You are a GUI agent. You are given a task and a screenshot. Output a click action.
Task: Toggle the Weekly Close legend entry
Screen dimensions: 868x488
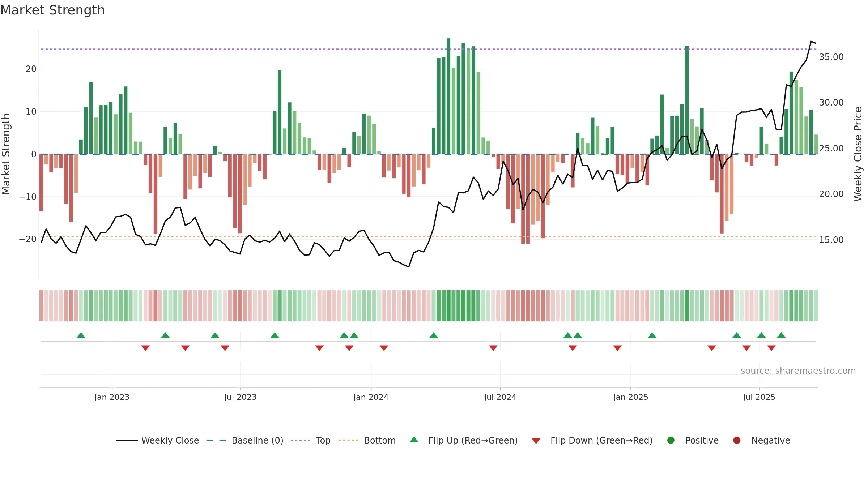pyautogui.click(x=157, y=440)
